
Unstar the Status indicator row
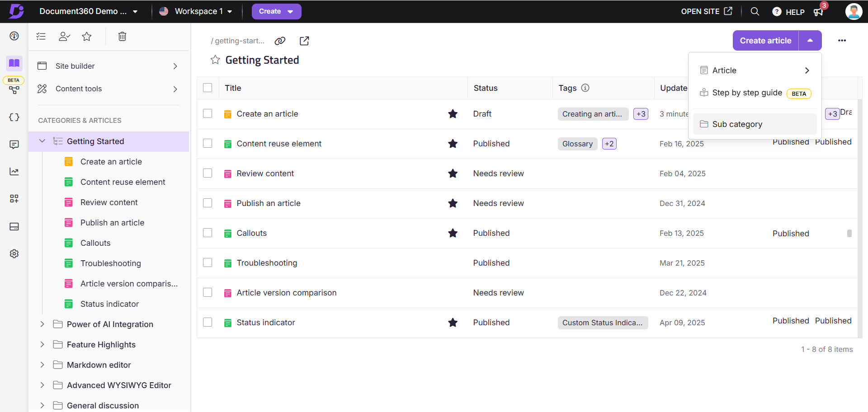pos(453,323)
